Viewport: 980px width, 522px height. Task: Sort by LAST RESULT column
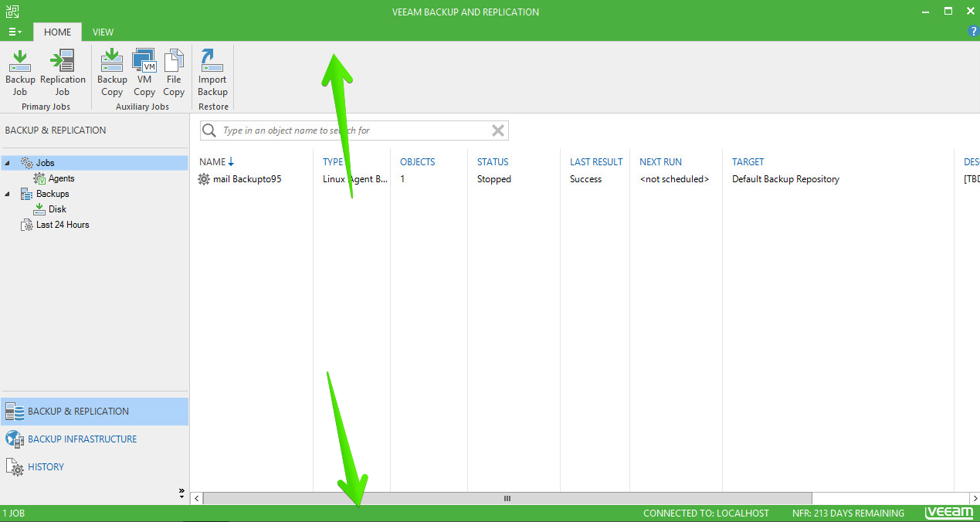[x=596, y=161]
